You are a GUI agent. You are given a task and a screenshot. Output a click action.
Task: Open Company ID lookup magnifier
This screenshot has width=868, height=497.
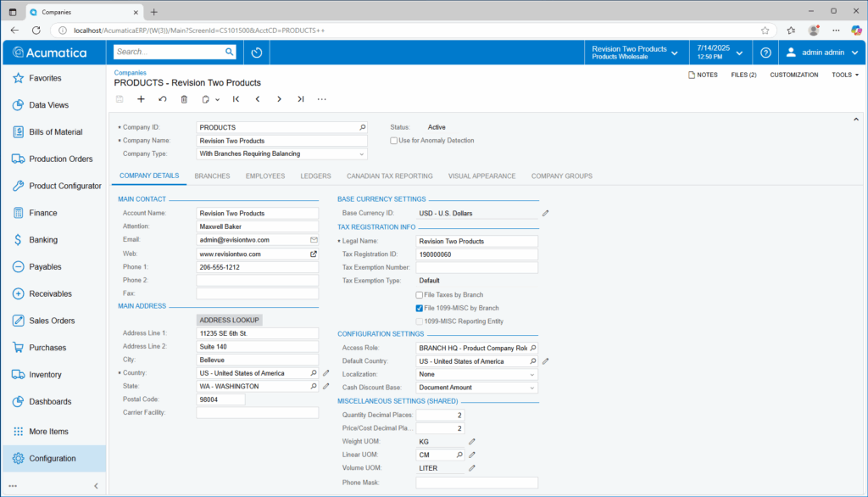(x=363, y=127)
